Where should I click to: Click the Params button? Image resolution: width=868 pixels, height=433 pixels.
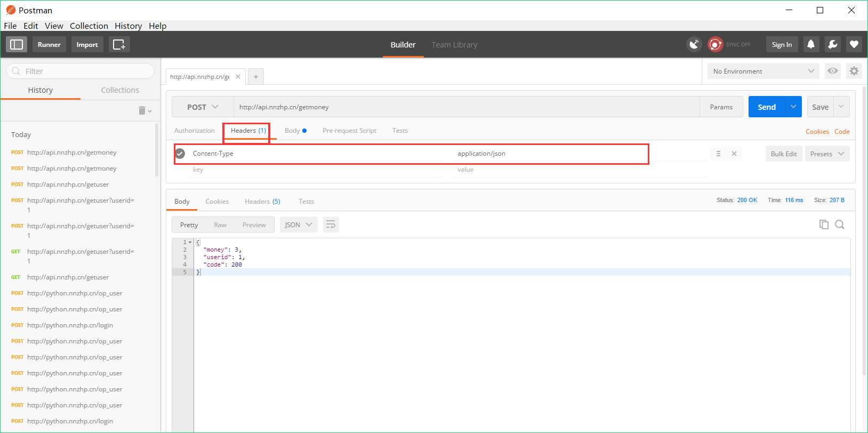[x=721, y=107]
